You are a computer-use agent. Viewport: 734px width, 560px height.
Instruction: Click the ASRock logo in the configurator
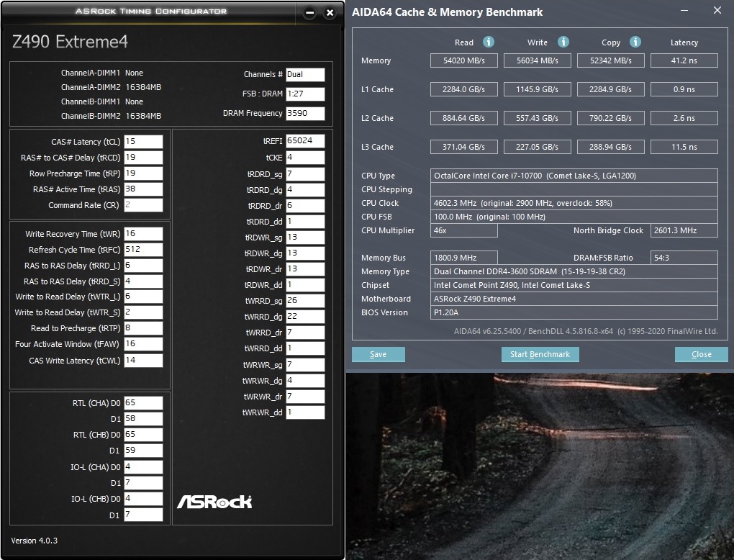tap(214, 502)
